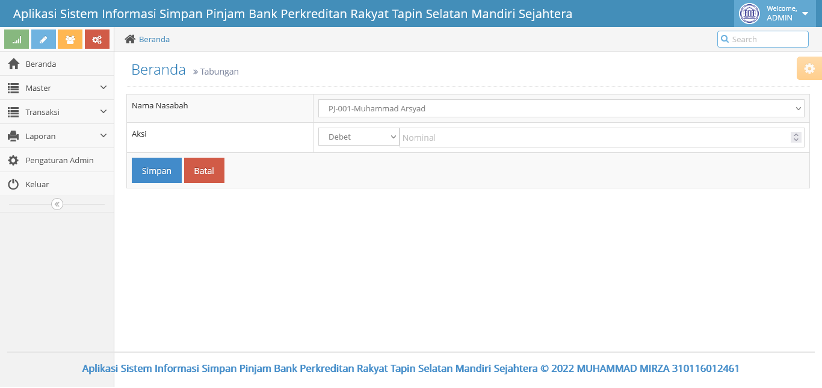Open the Welcome ADMIN user menu
Image resolution: width=822 pixels, height=388 pixels.
(x=778, y=13)
